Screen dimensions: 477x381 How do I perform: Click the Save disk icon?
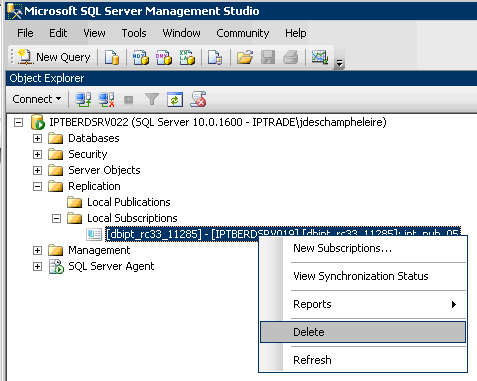point(268,57)
